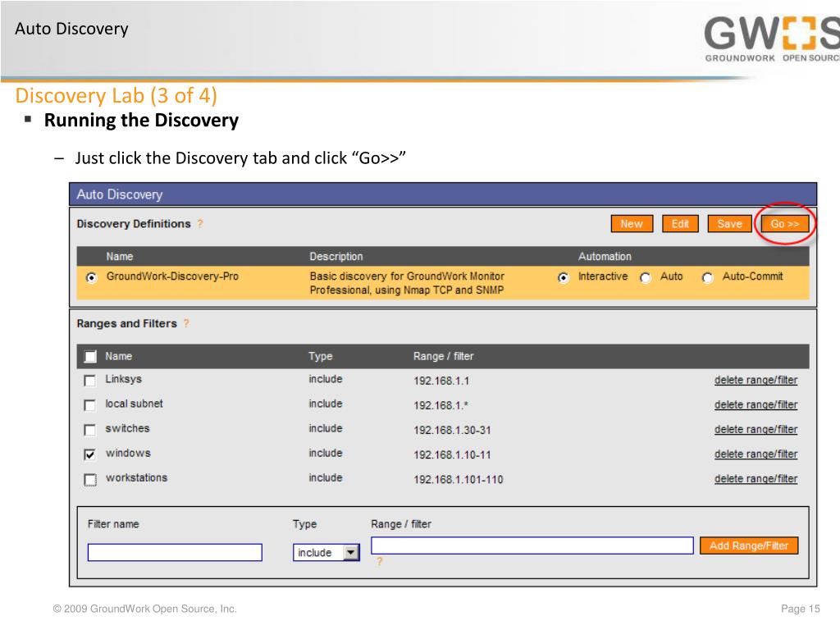
Task: Enable the workstations range checkbox
Action: pos(91,480)
